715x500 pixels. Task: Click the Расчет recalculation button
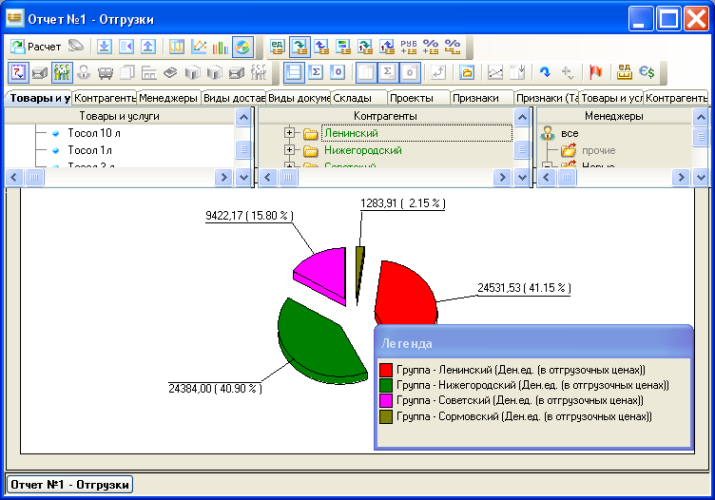pos(35,46)
